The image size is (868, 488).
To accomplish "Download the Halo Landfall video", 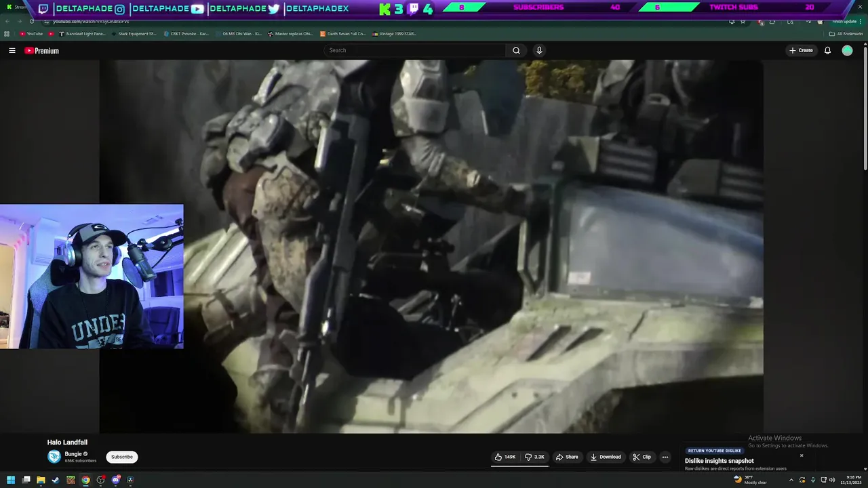I will pyautogui.click(x=606, y=457).
